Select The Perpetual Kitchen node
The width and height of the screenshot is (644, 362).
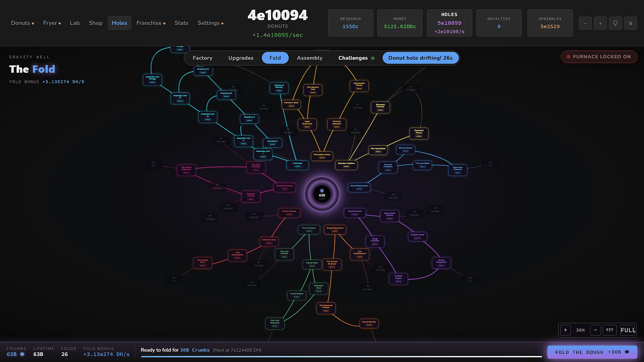click(x=326, y=308)
